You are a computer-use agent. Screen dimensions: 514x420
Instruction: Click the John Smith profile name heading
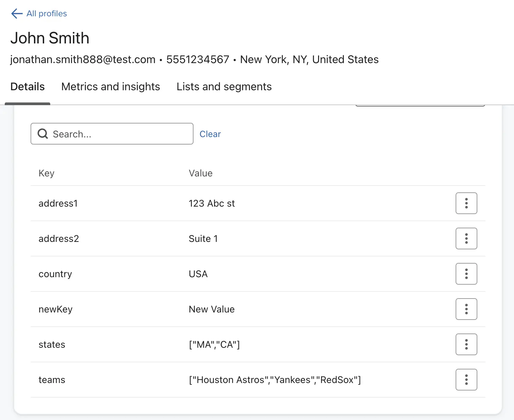pos(50,38)
